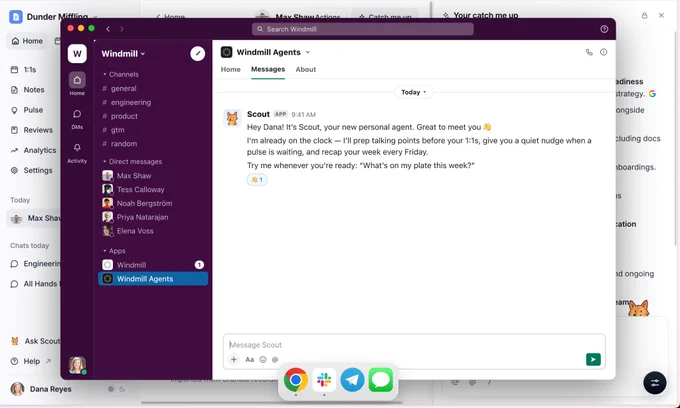The image size is (680, 408).
Task: Open the Windmill workspace name dropdown
Action: (123, 54)
